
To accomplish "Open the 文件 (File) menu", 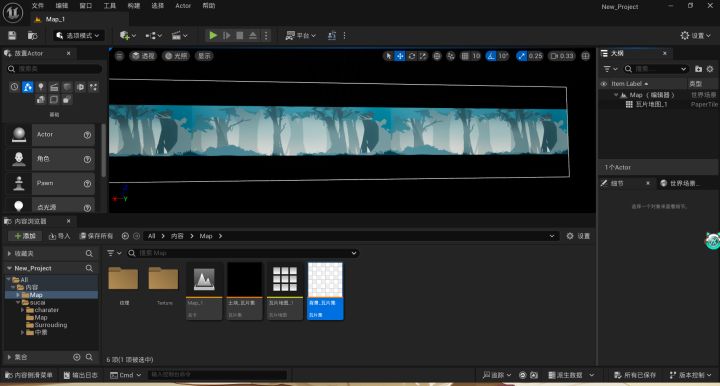I will tap(38, 6).
